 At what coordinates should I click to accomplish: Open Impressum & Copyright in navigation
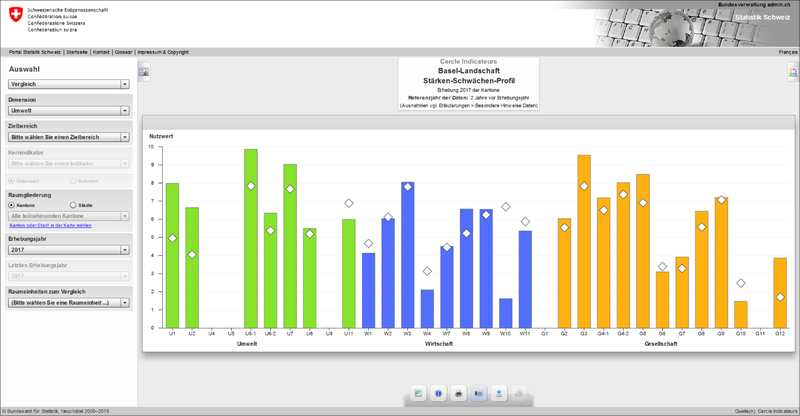pos(163,52)
